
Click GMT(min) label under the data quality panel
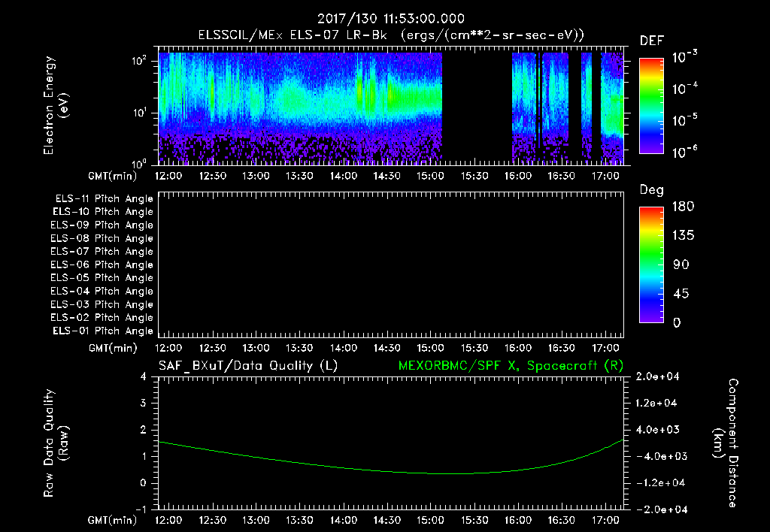[113, 520]
